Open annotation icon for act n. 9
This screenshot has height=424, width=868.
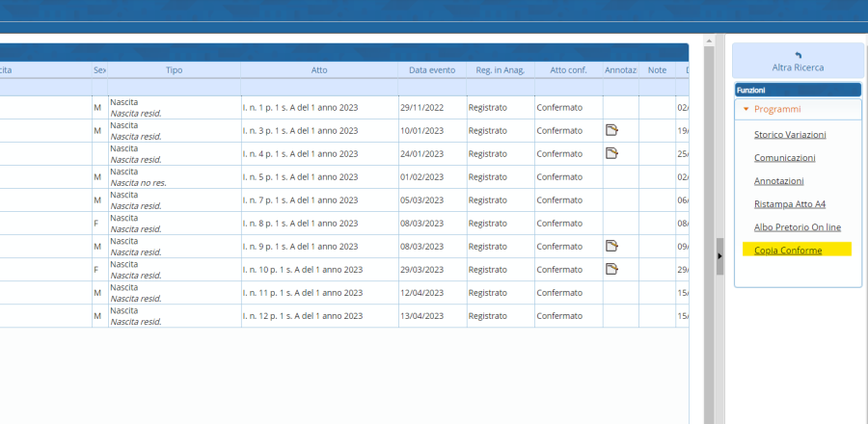click(x=611, y=246)
